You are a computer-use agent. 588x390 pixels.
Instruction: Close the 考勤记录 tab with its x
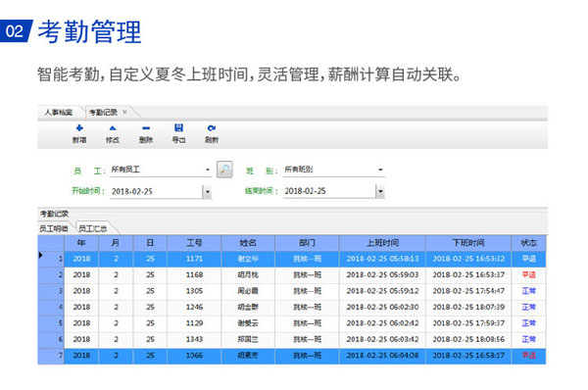point(124,112)
